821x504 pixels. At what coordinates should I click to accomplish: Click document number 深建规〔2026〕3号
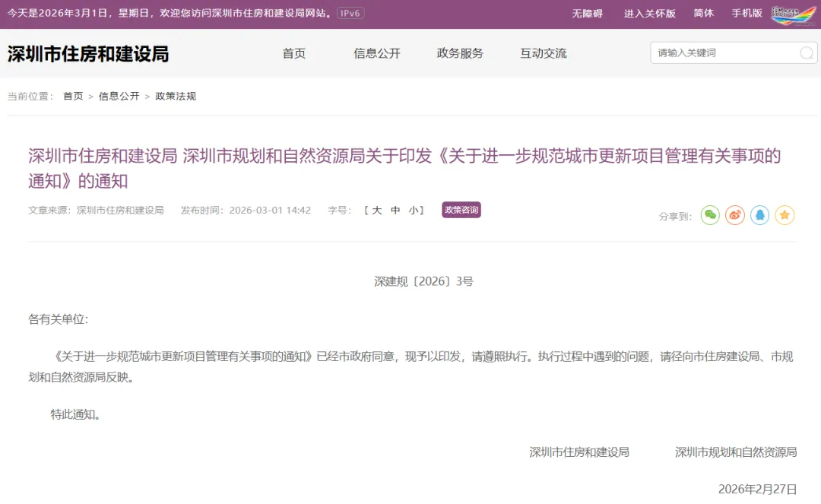(x=423, y=281)
